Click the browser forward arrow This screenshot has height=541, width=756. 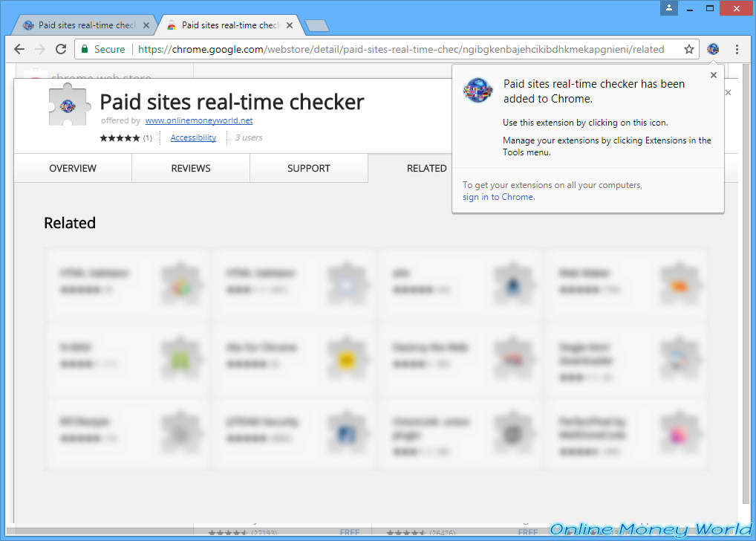(x=40, y=49)
